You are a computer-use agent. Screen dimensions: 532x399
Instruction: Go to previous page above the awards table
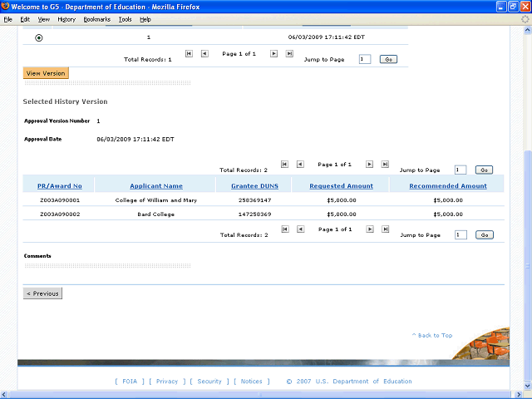coord(300,165)
